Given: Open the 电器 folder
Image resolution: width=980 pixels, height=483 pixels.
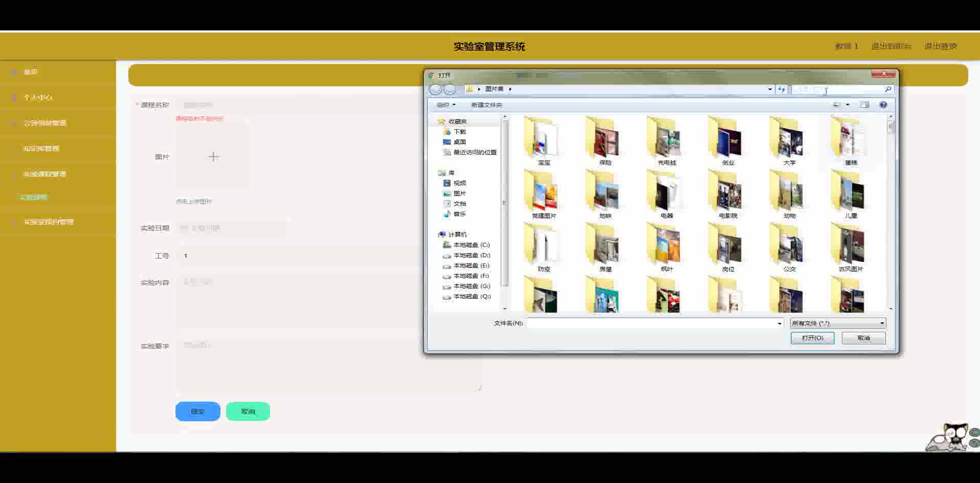Looking at the screenshot, I should coord(666,195).
